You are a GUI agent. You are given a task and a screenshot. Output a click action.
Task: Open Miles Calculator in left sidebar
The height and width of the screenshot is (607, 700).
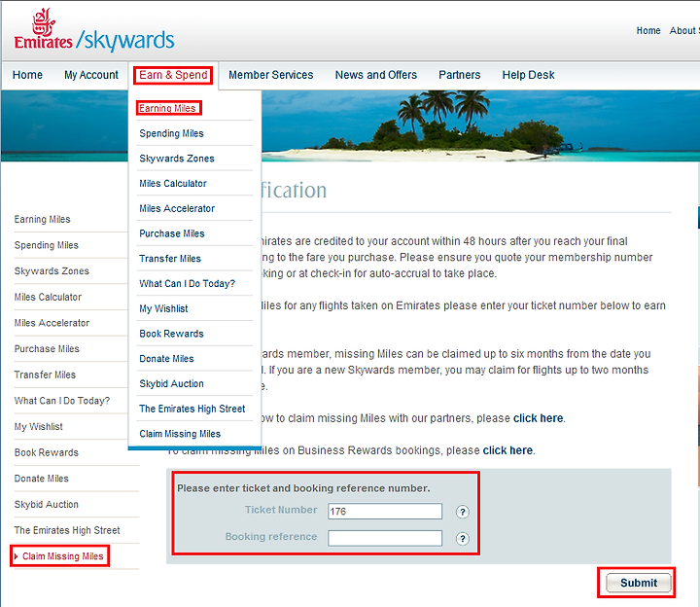[48, 297]
